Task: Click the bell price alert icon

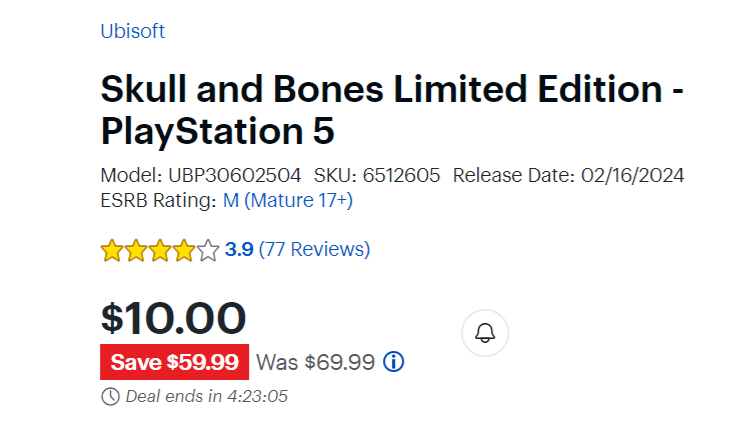Action: (x=485, y=332)
